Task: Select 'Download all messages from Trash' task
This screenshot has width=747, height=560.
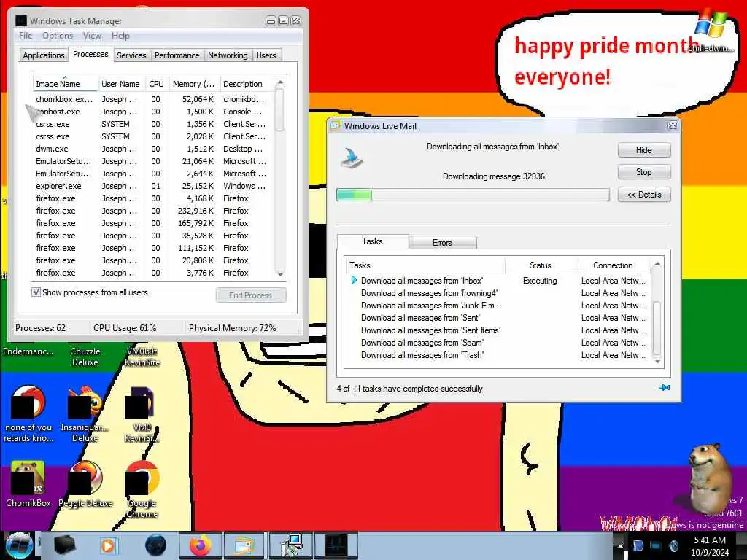Action: [498, 355]
